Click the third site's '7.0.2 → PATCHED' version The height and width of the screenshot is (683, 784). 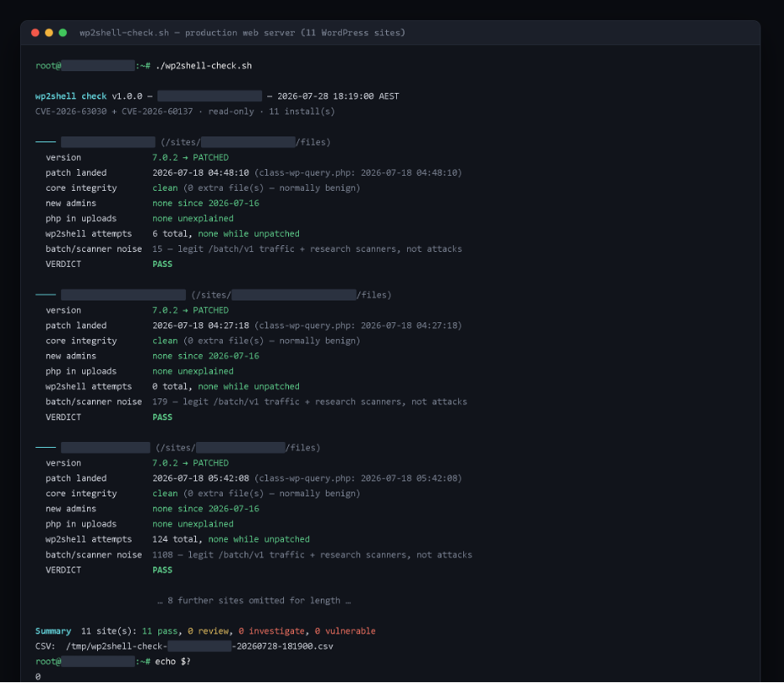click(190, 463)
